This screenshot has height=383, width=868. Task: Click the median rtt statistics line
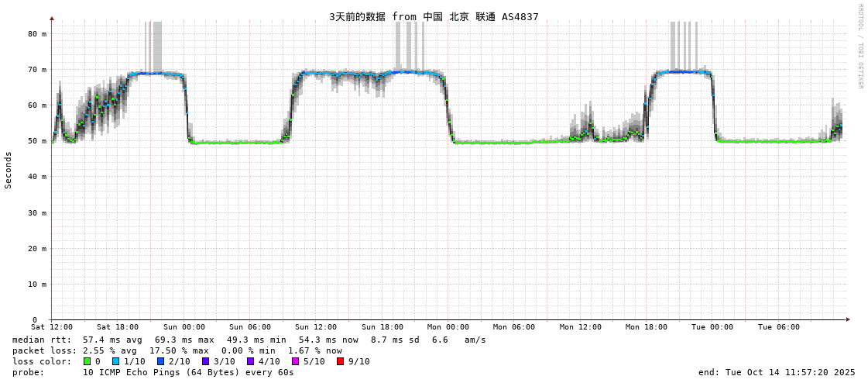[x=248, y=340]
